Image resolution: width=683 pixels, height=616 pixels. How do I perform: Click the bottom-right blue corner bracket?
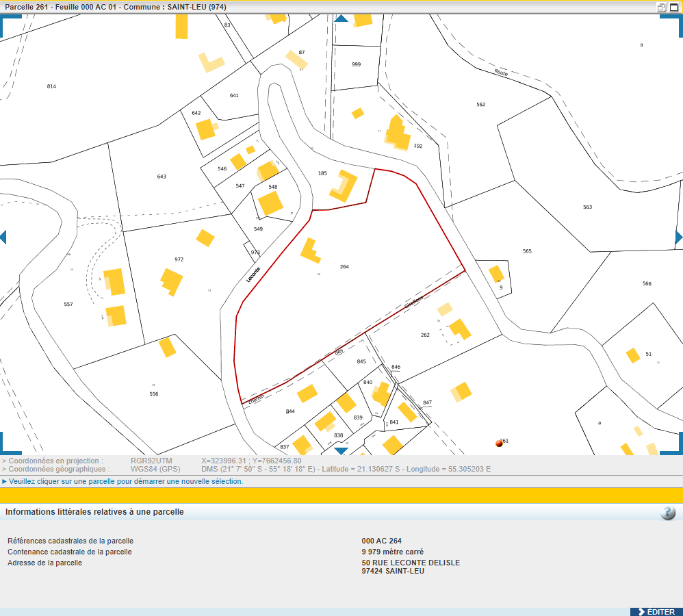point(673,444)
